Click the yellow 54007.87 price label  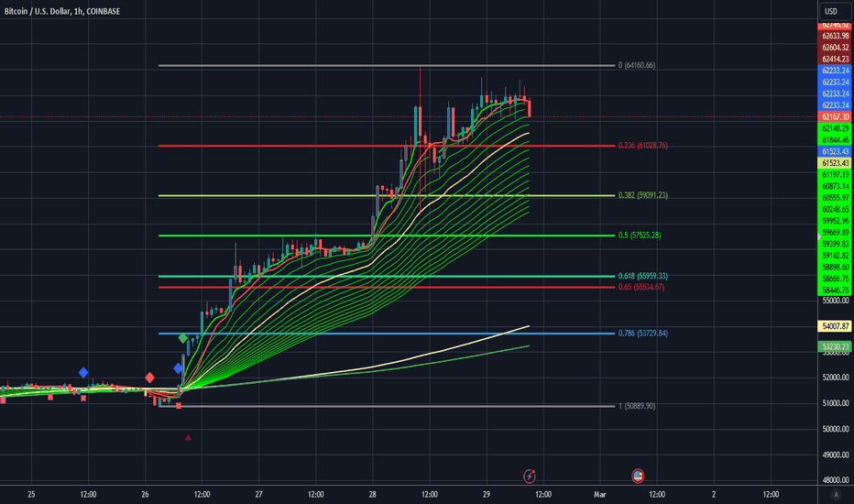(836, 326)
